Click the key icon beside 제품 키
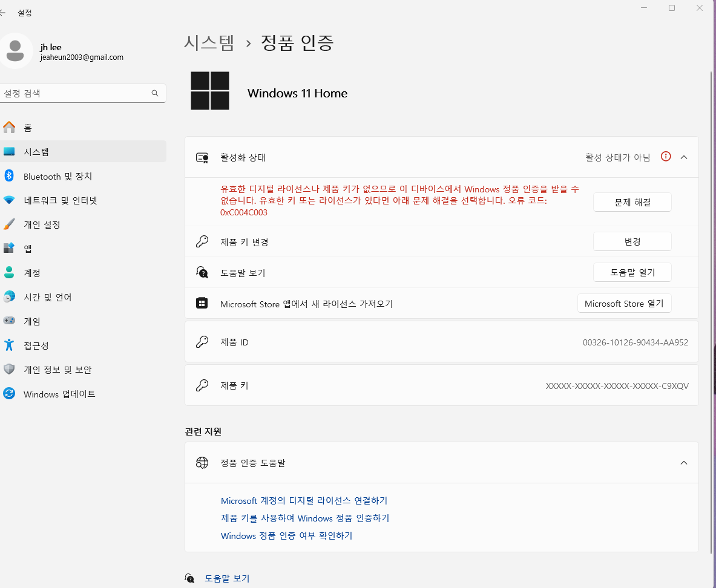716x588 pixels. pos(202,385)
